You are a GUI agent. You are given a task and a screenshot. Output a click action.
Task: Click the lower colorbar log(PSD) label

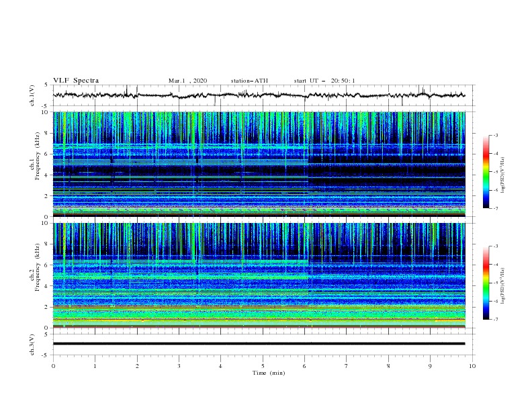tap(503, 285)
